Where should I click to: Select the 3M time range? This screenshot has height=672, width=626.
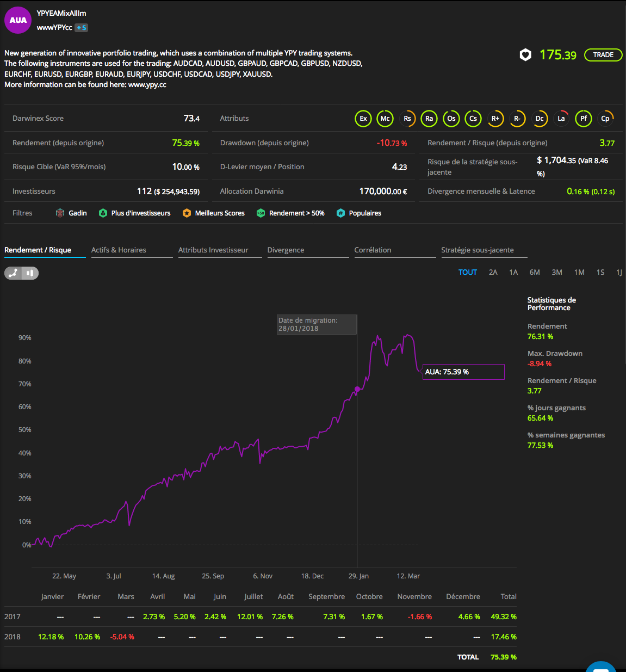coord(557,272)
